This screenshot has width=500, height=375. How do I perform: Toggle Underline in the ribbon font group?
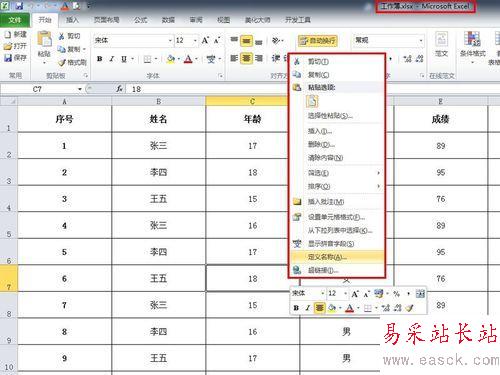124,59
